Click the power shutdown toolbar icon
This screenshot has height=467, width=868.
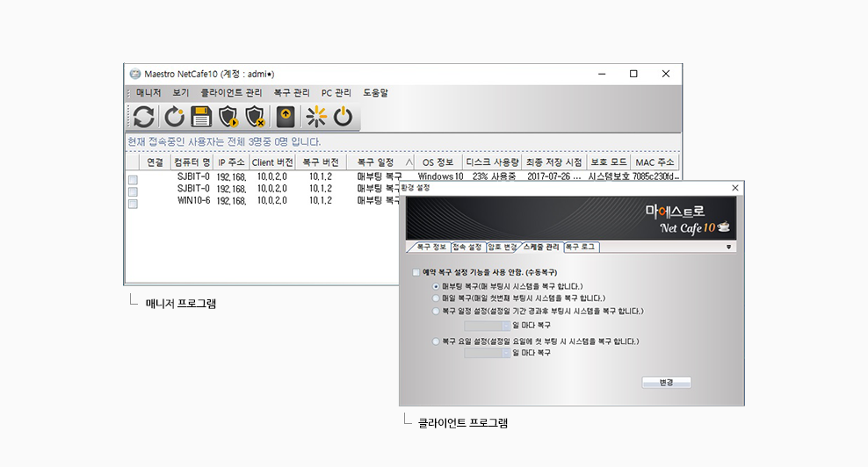tap(343, 117)
